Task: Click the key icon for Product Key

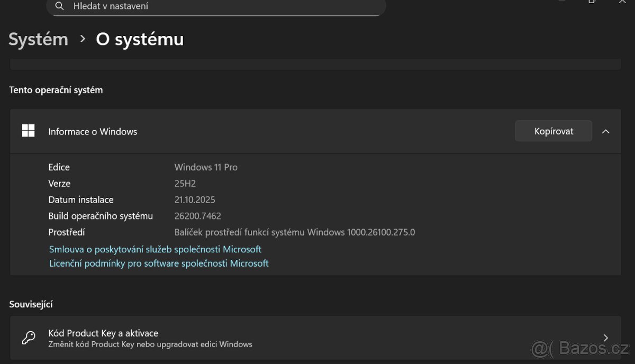Action: 28,338
